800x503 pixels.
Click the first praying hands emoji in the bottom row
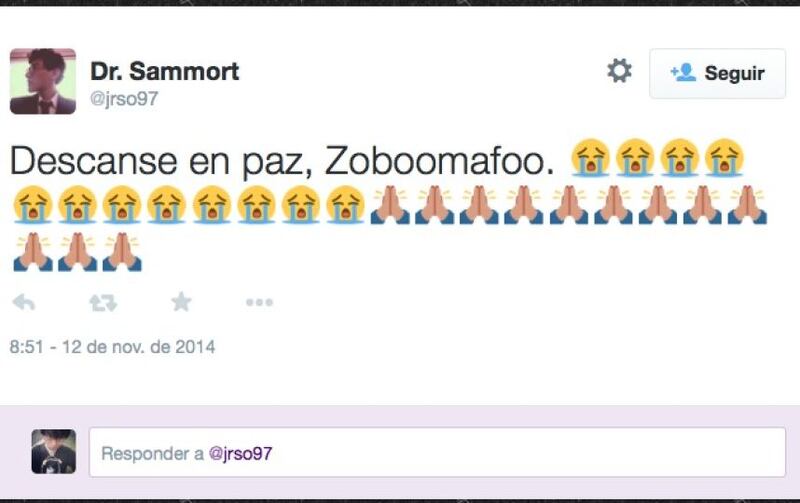(33, 252)
